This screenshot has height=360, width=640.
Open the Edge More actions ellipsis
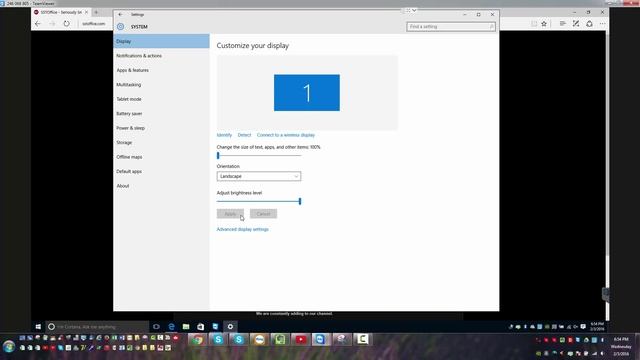pos(602,24)
